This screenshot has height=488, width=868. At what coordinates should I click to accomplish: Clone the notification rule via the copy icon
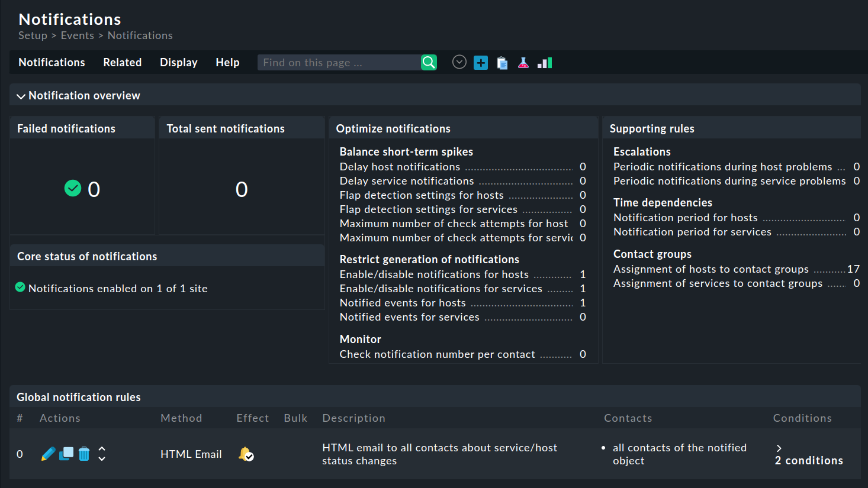click(66, 454)
